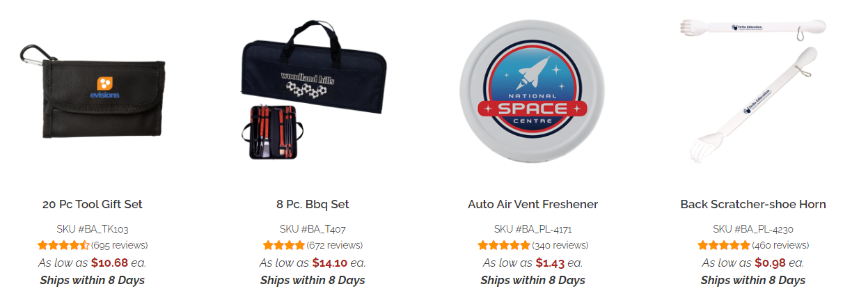Open the 340 reviews link

pos(560,245)
